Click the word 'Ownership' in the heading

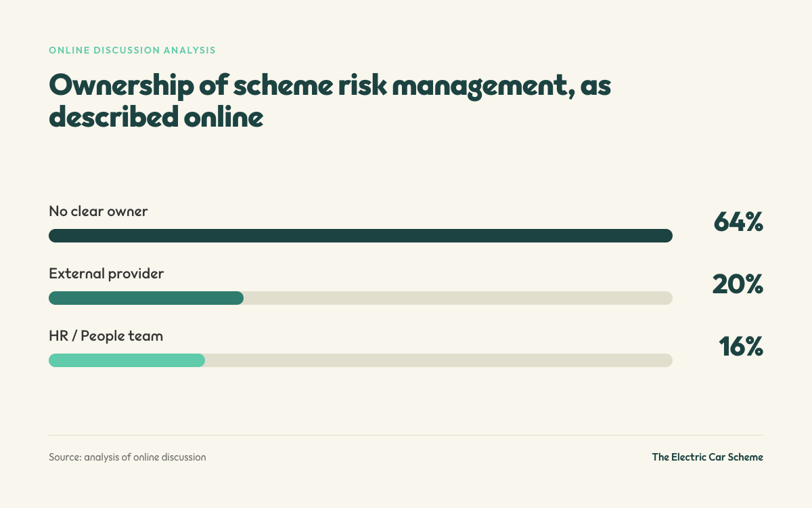point(116,87)
